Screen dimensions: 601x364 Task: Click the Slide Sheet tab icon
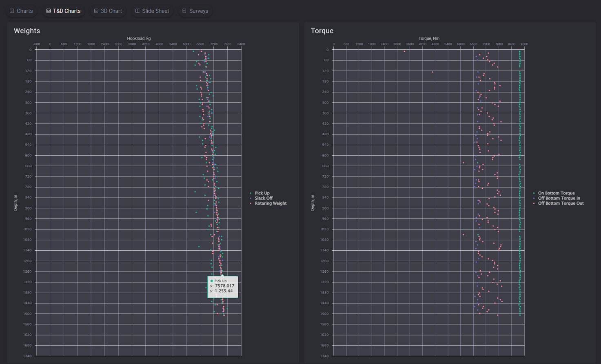137,11
